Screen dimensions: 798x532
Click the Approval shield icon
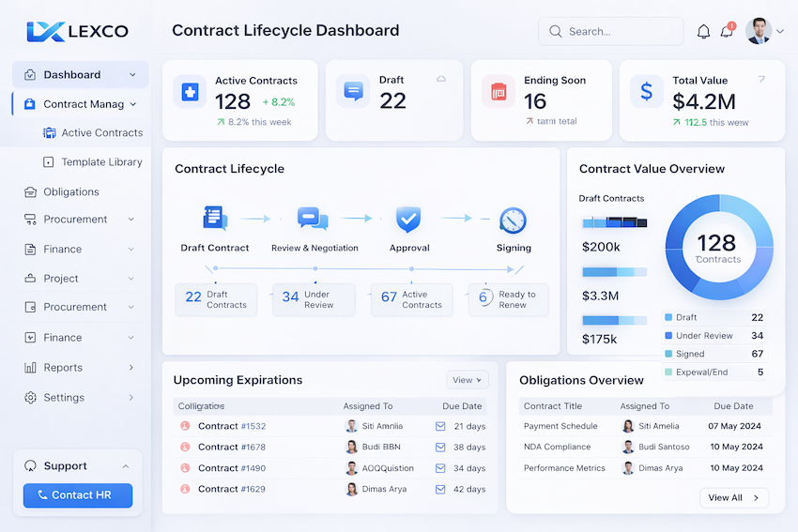408,220
